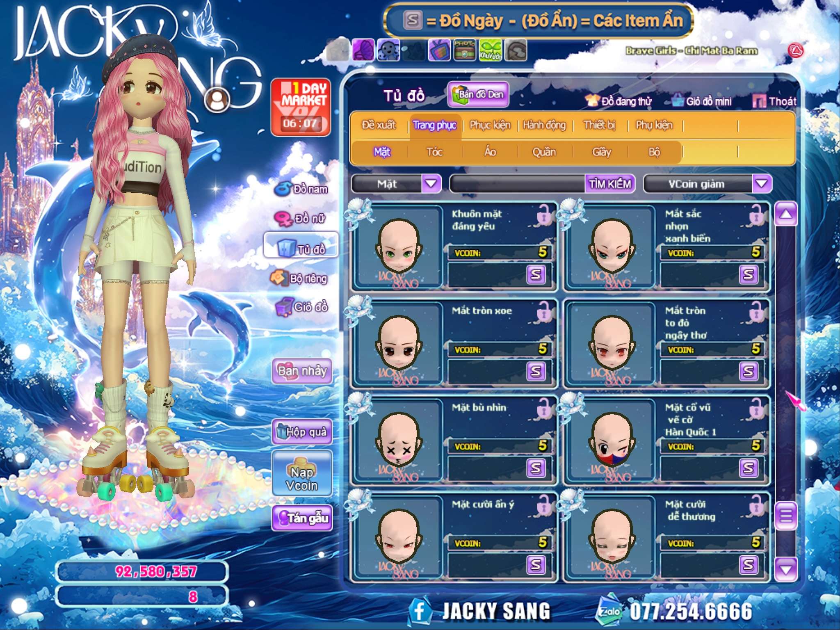Click the item search text field
The height and width of the screenshot is (630, 840).
click(x=518, y=184)
